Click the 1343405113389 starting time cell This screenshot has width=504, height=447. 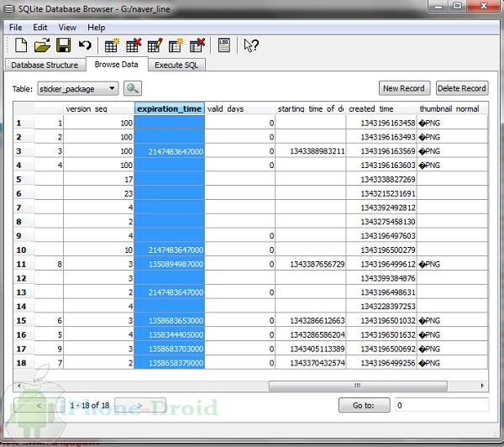[311, 349]
